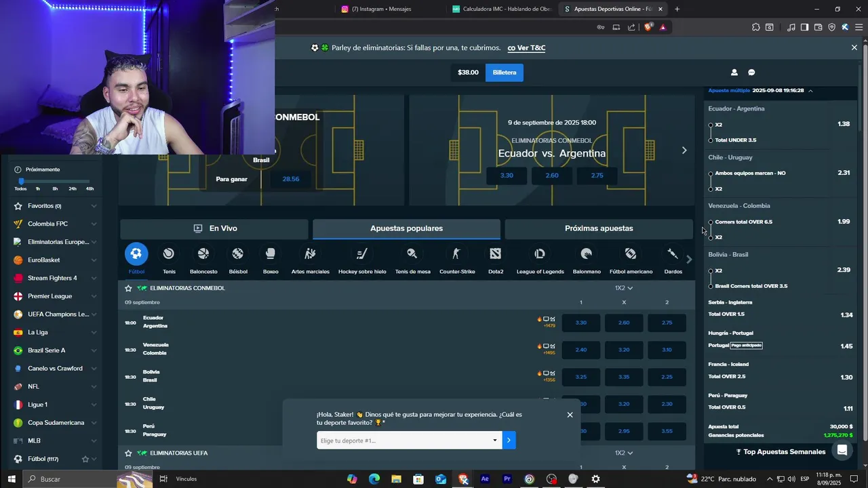
Task: Switch to the Calculadora IMC browser tab
Action: [x=501, y=9]
